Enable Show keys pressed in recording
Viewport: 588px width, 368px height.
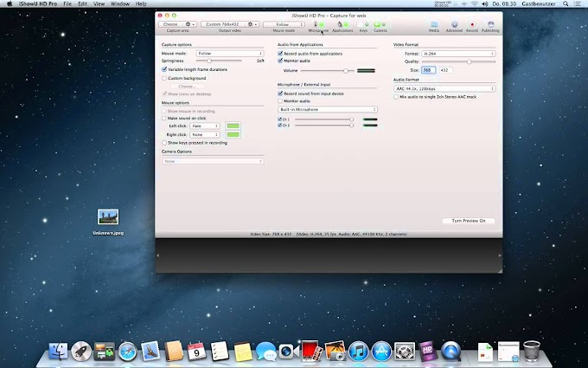click(x=164, y=143)
